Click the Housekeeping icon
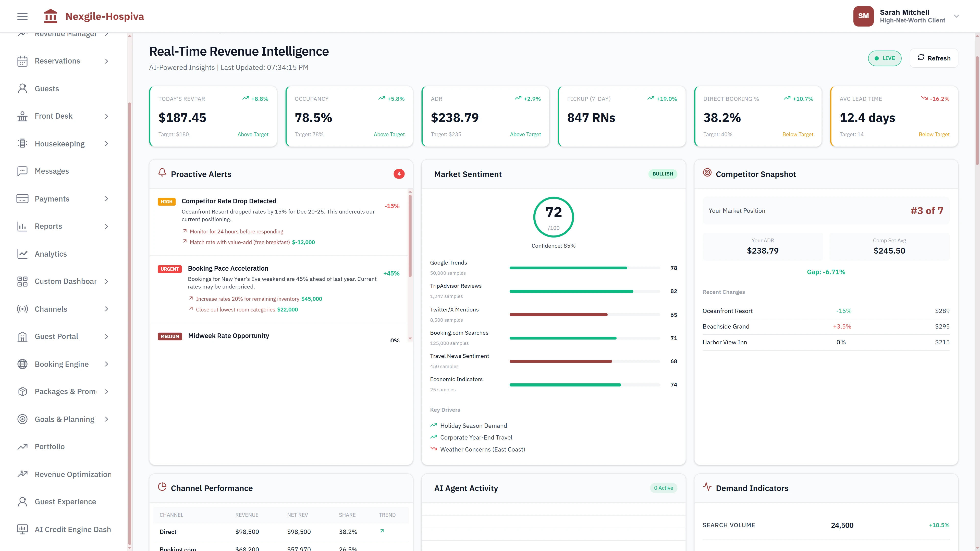 click(22, 143)
